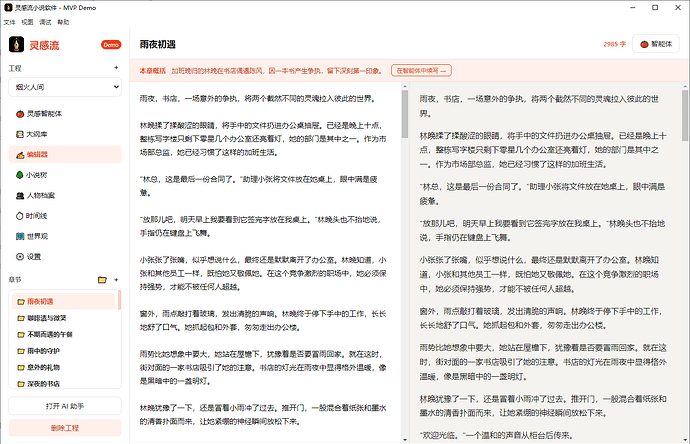Click right preview paragraph starting 欢迎光临
Screen dimensions: 690x444
tap(496, 436)
